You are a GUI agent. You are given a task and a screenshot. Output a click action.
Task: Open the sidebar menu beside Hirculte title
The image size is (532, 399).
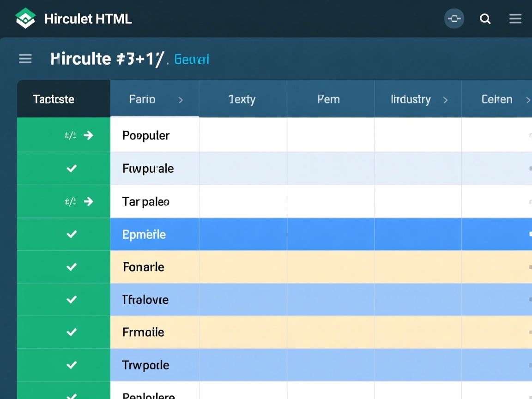(25, 59)
